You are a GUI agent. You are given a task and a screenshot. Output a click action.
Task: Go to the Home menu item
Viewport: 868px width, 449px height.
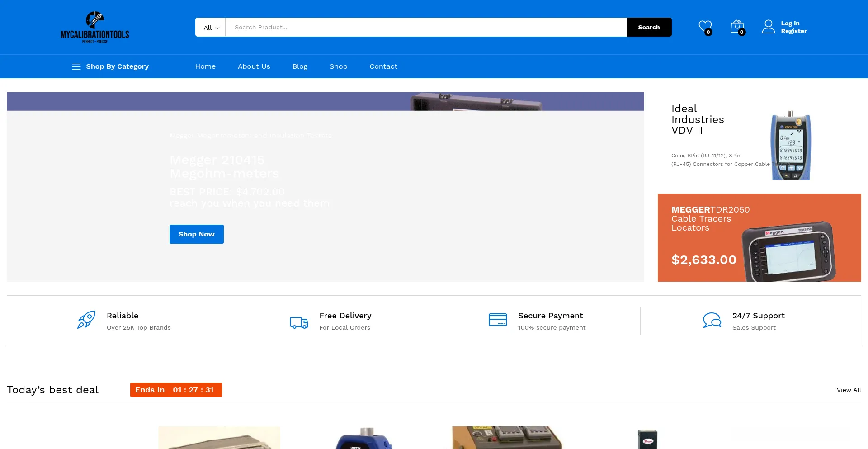[x=205, y=66]
